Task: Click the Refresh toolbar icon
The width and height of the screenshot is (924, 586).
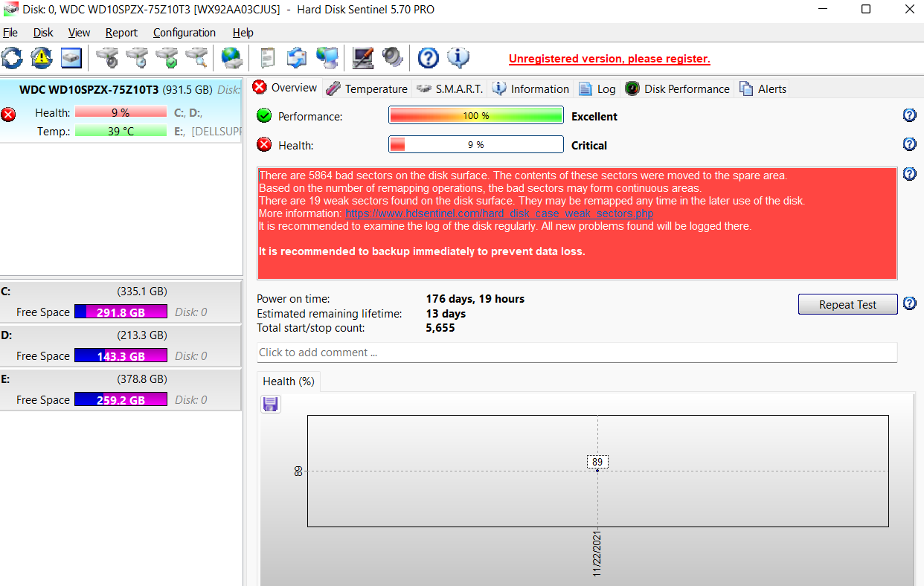Action: point(12,57)
